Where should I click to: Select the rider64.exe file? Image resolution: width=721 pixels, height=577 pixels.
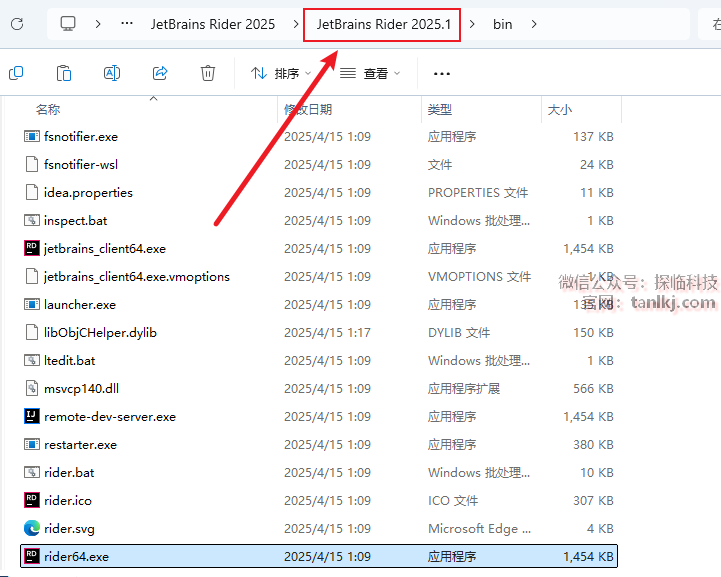point(76,556)
